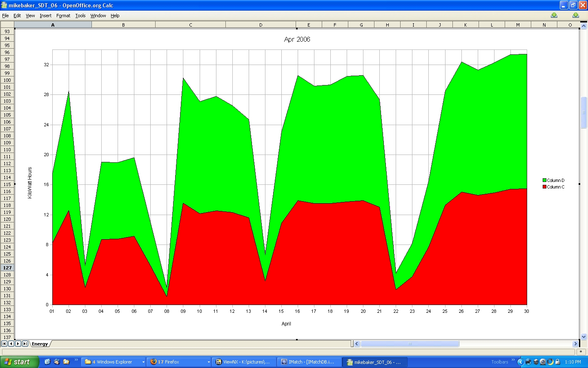Open the Tools menu

coord(80,16)
